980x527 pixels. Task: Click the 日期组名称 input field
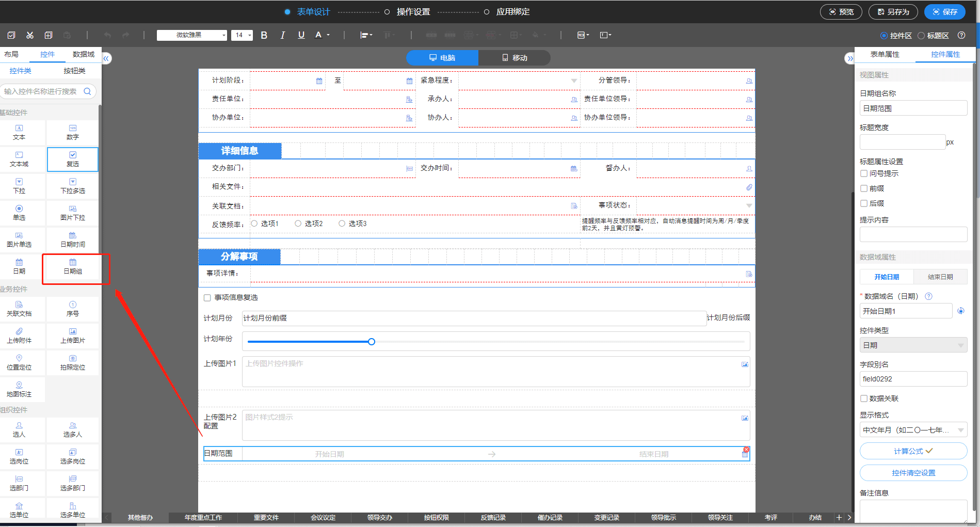[913, 108]
